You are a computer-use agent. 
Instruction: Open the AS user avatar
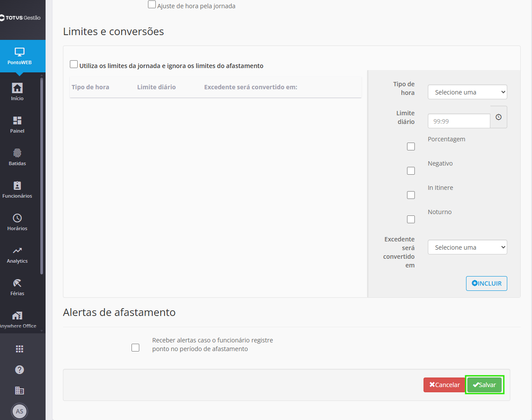click(x=20, y=411)
